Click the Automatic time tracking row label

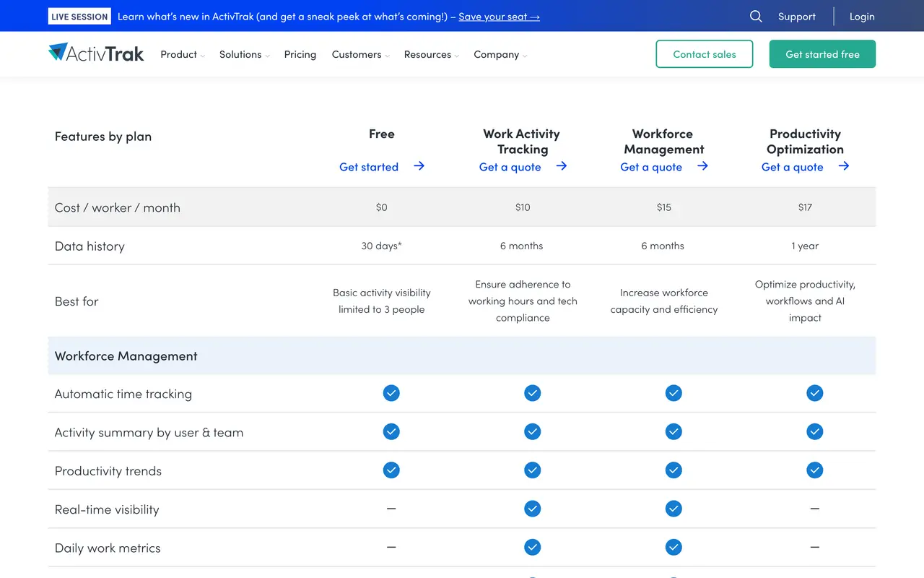click(x=123, y=394)
